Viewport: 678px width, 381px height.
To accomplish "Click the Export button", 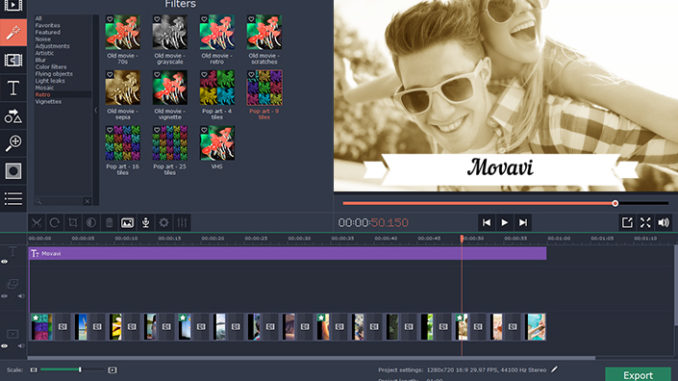I will click(638, 375).
